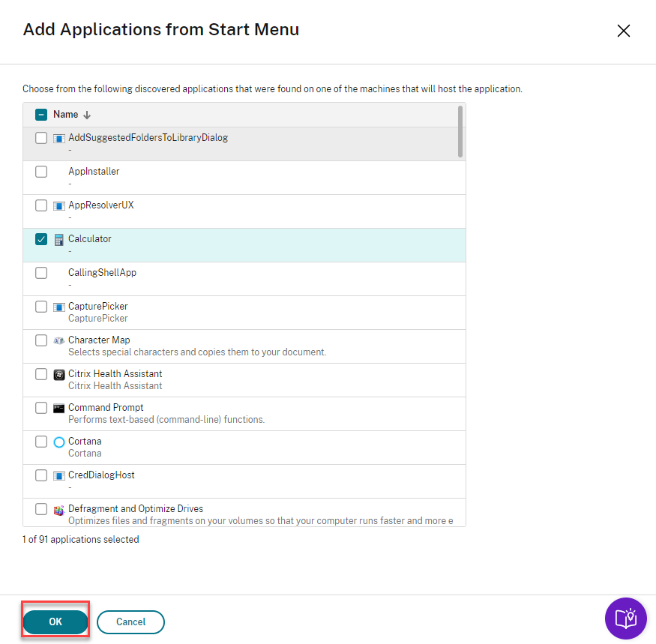
Task: Click the Command Prompt icon
Action: pos(59,408)
